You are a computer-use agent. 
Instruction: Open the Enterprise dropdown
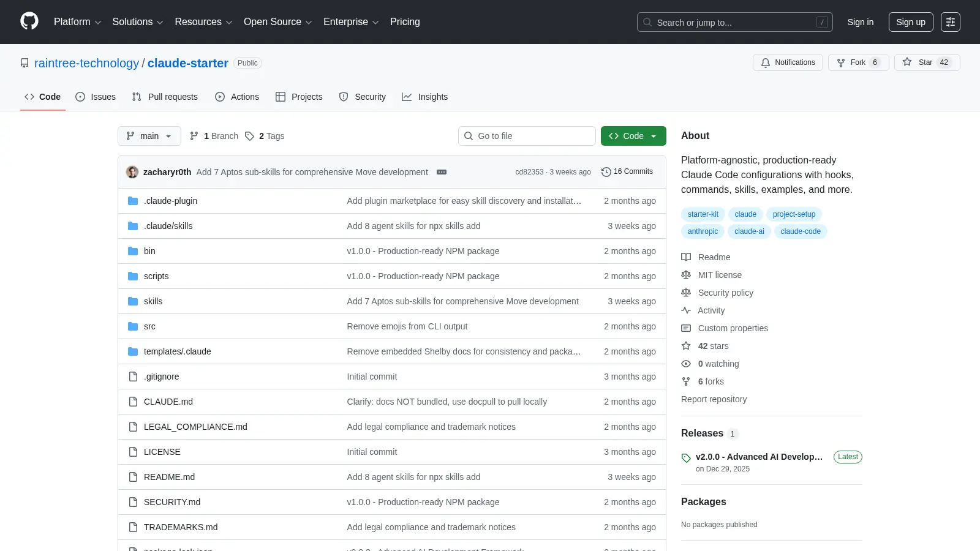point(351,22)
